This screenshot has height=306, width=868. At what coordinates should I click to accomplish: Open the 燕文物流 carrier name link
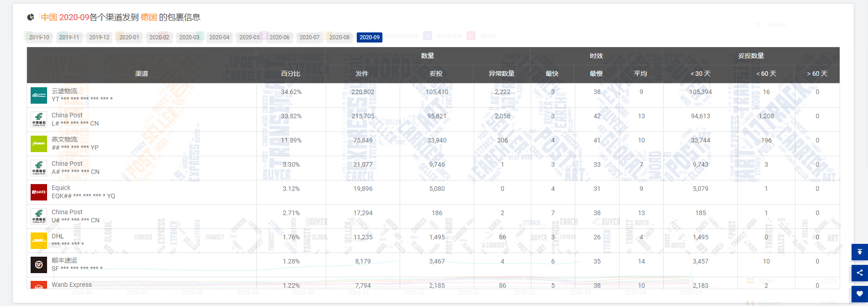point(64,139)
